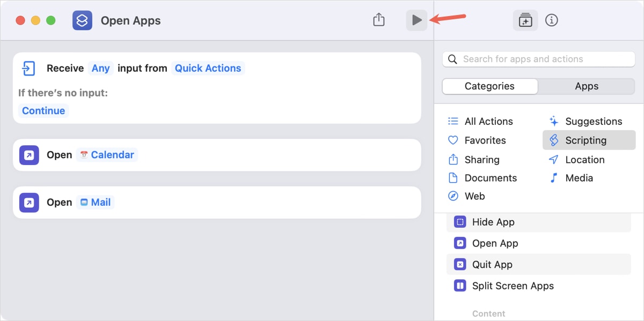Show the action library panel

tap(525, 20)
